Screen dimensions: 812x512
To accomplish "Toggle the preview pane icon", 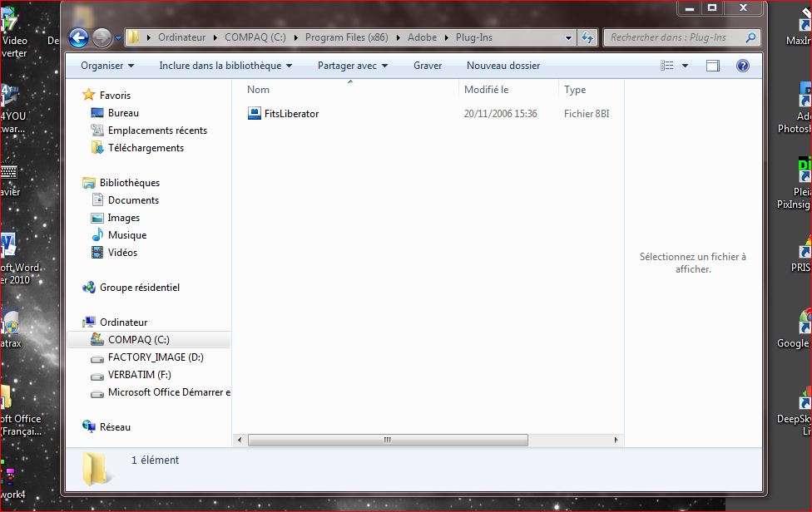I will (x=713, y=66).
